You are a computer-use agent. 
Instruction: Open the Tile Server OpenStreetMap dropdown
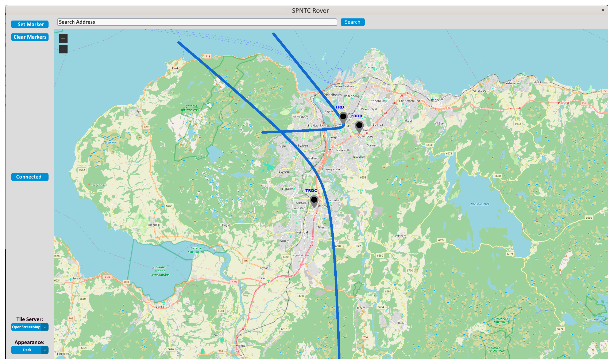pyautogui.click(x=30, y=327)
